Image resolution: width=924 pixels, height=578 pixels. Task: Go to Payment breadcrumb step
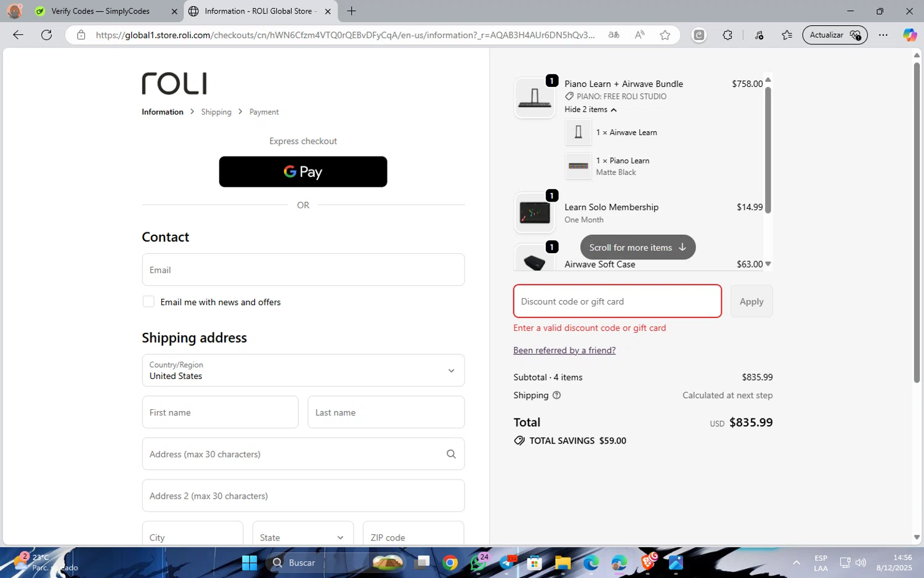[x=264, y=112]
